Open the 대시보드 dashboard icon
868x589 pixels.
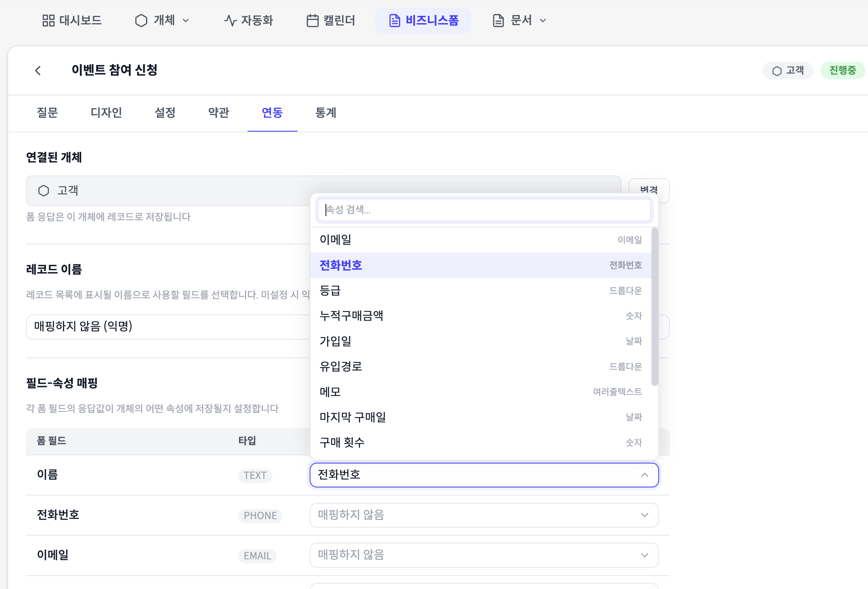tap(48, 20)
